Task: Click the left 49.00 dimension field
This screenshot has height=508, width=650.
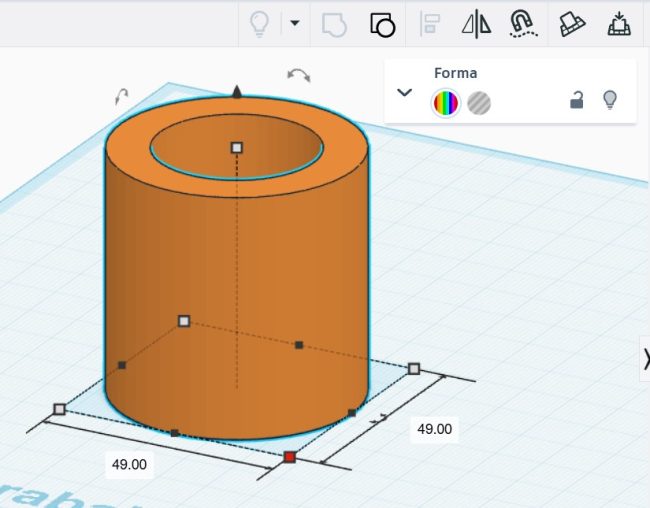Action: (129, 464)
